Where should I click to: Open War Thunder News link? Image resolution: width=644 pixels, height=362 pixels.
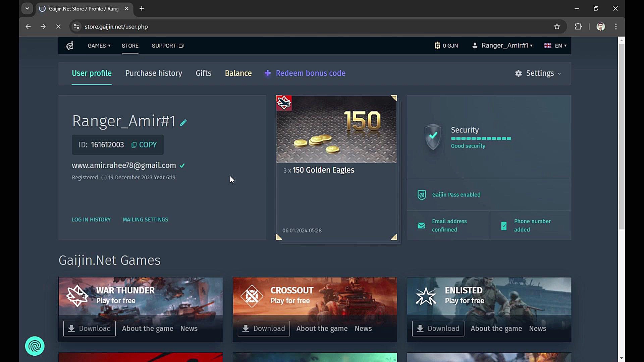189,328
